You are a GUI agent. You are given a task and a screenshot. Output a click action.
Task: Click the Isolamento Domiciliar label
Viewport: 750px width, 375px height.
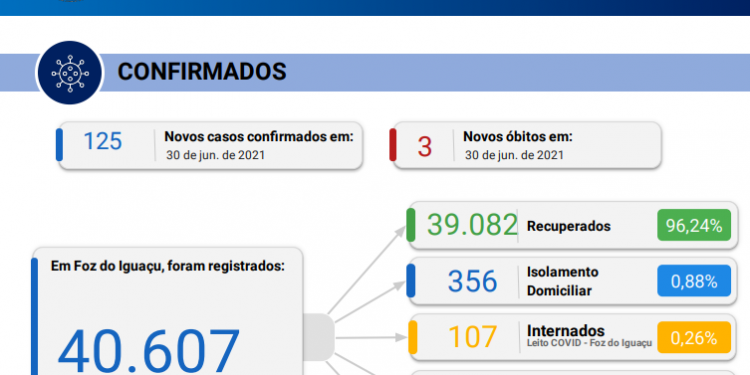(x=562, y=281)
